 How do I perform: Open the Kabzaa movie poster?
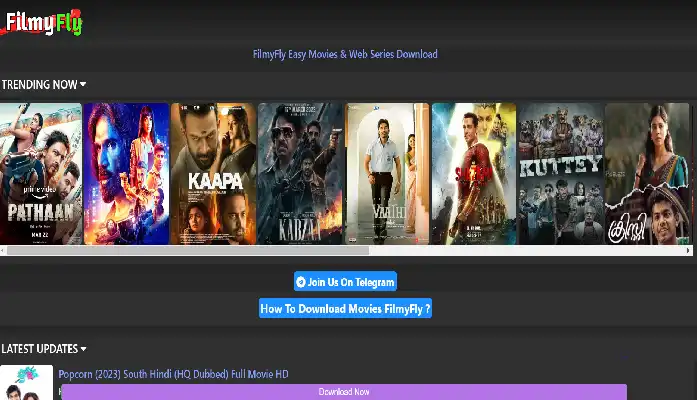[x=300, y=174]
